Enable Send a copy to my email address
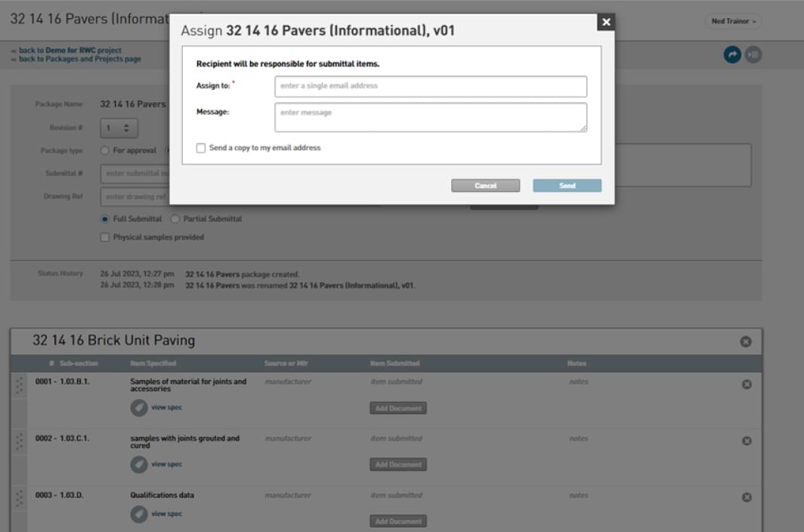Image resolution: width=804 pixels, height=532 pixels. pos(201,148)
